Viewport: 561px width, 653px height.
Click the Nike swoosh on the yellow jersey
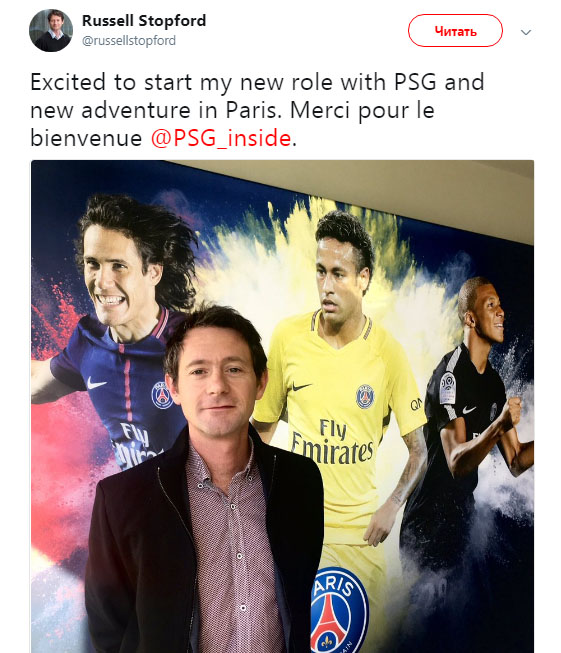click(x=302, y=386)
